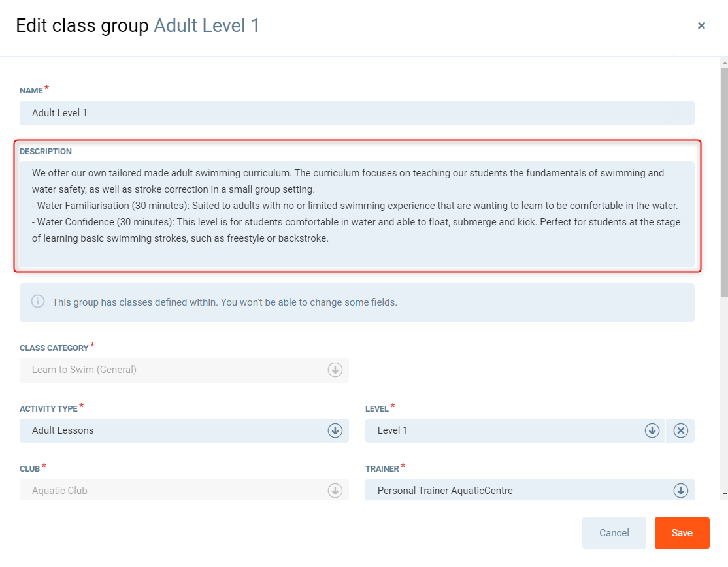
Task: Clear the Level 1 selection
Action: coord(680,430)
